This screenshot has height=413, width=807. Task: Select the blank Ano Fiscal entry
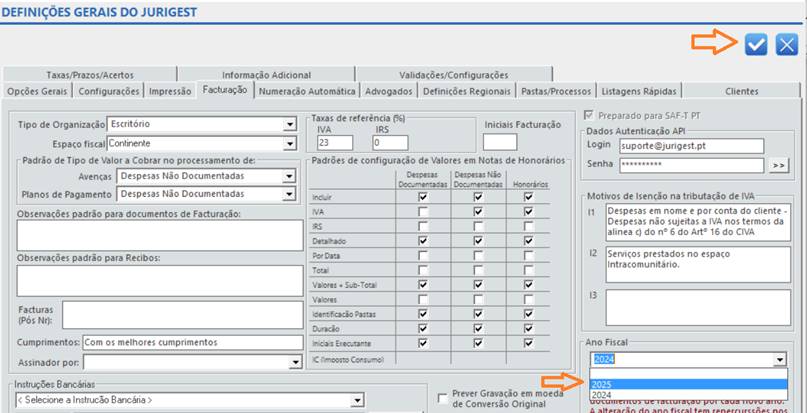[x=688, y=374]
